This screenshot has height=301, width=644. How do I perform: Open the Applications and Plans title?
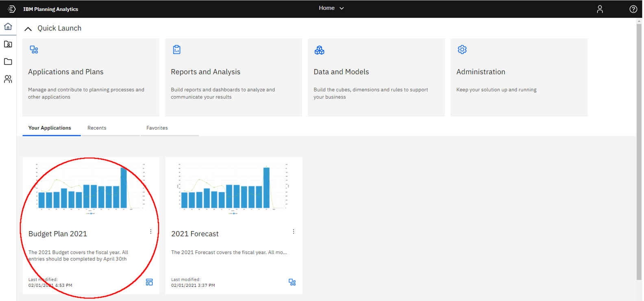pyautogui.click(x=65, y=72)
